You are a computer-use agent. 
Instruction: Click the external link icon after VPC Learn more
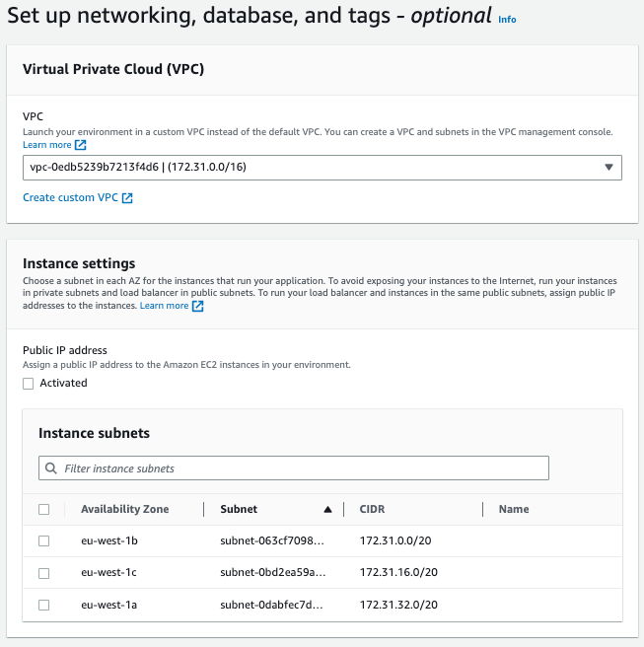pos(81,145)
